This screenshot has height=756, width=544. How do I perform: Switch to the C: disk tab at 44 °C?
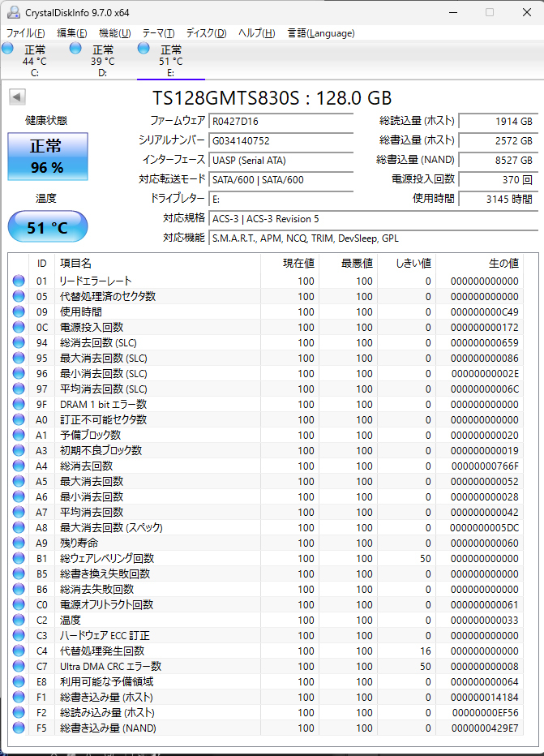point(35,61)
